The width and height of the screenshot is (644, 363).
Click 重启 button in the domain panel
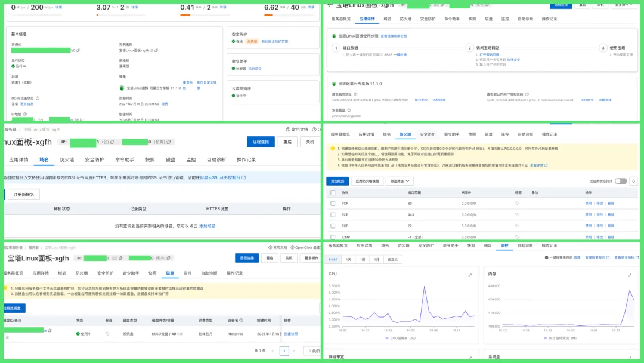pyautogui.click(x=287, y=142)
